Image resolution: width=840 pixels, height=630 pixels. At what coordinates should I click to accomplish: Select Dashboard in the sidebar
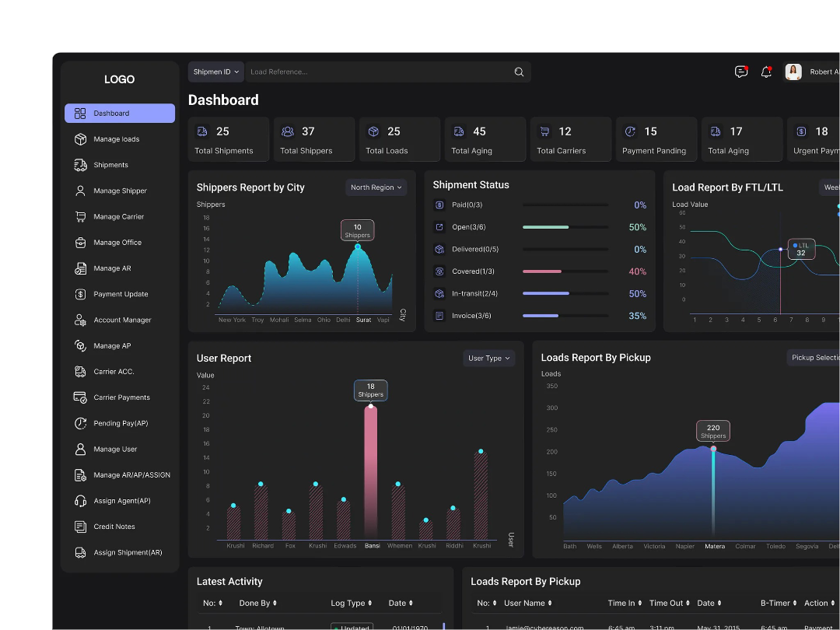(x=120, y=114)
